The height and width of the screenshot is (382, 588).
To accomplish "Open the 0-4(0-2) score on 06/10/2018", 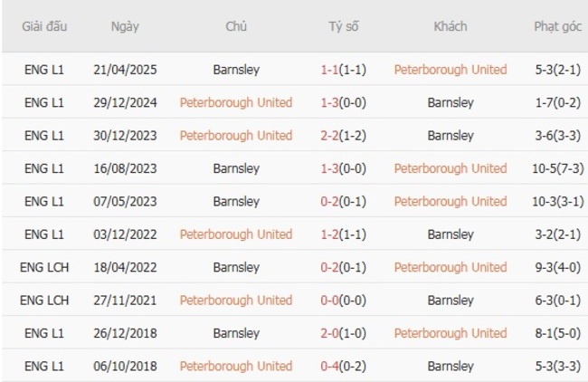I will (343, 366).
